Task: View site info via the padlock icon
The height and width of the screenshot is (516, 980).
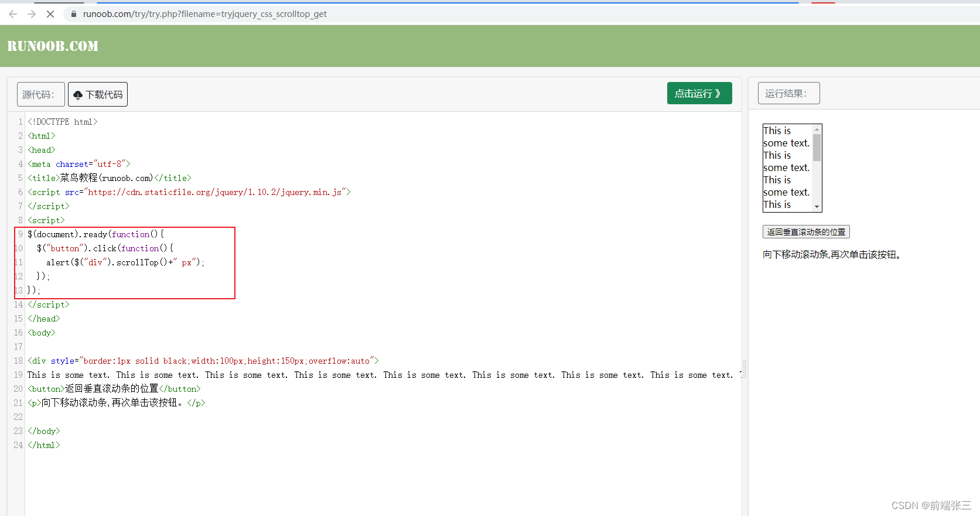Action: [74, 14]
